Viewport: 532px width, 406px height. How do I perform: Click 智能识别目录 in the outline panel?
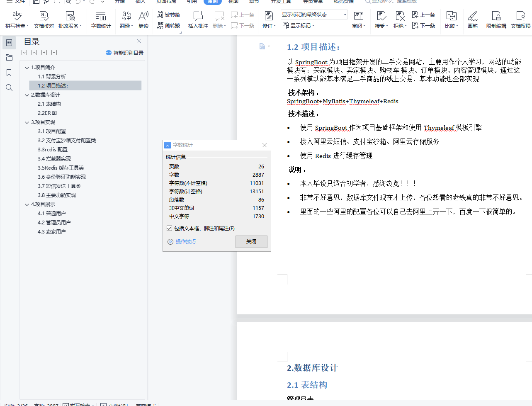[x=125, y=53]
